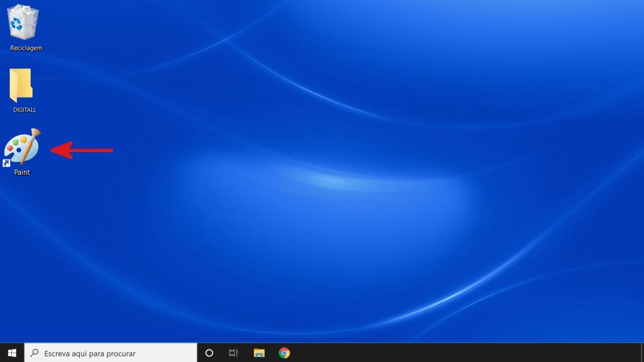Click the magnifier icon in the search box
The image size is (644, 362).
click(x=35, y=353)
